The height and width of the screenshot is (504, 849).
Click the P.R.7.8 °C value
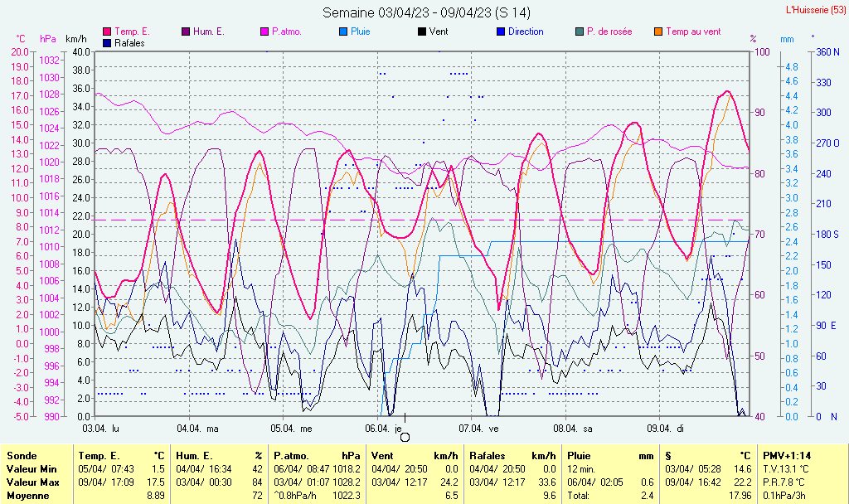point(784,482)
